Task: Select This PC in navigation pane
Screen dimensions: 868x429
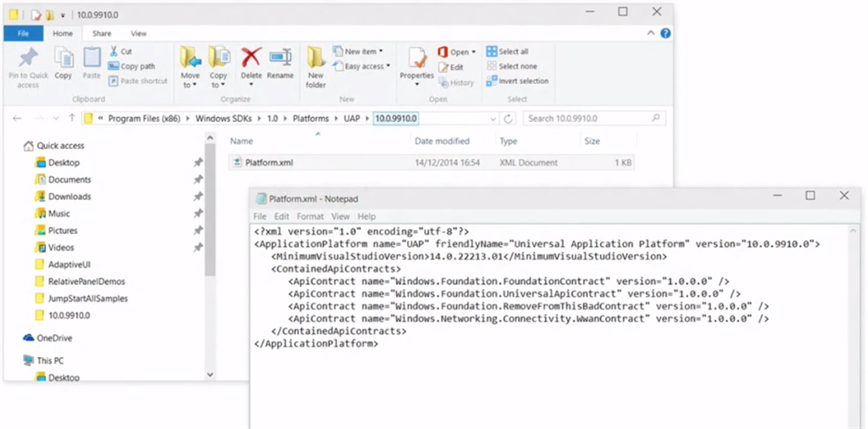Action: 44,360
